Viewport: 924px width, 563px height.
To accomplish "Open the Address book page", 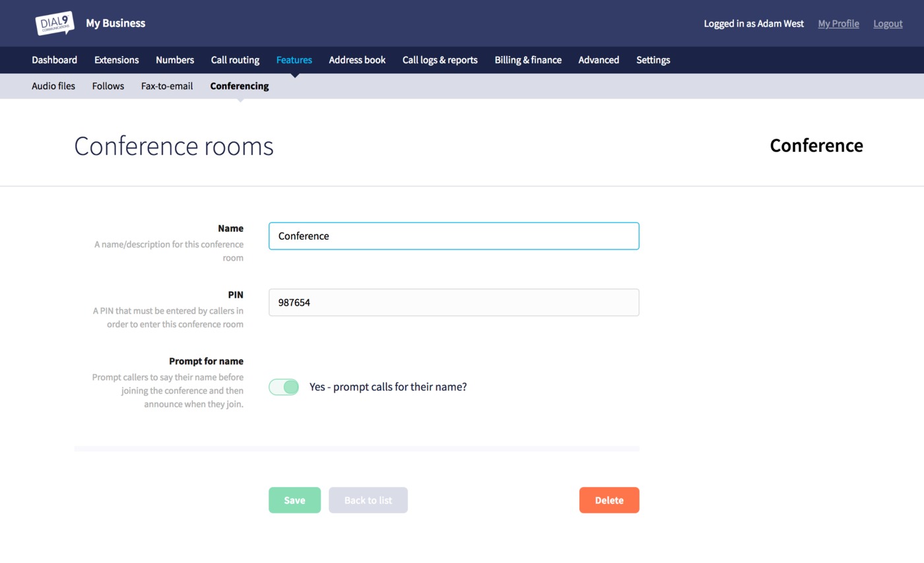I will tap(357, 59).
